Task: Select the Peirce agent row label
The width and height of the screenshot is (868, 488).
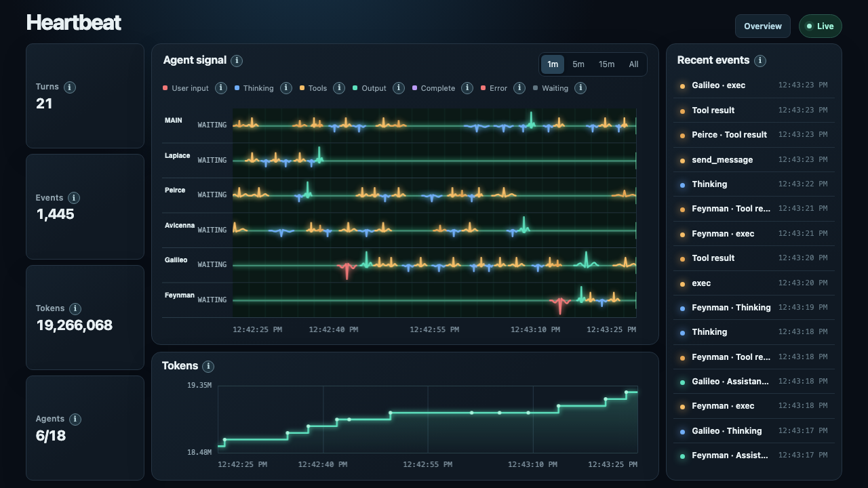Action: [175, 190]
